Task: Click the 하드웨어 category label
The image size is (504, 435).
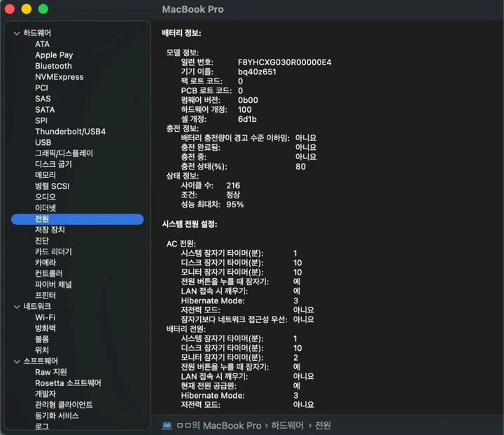Action: pyautogui.click(x=37, y=33)
